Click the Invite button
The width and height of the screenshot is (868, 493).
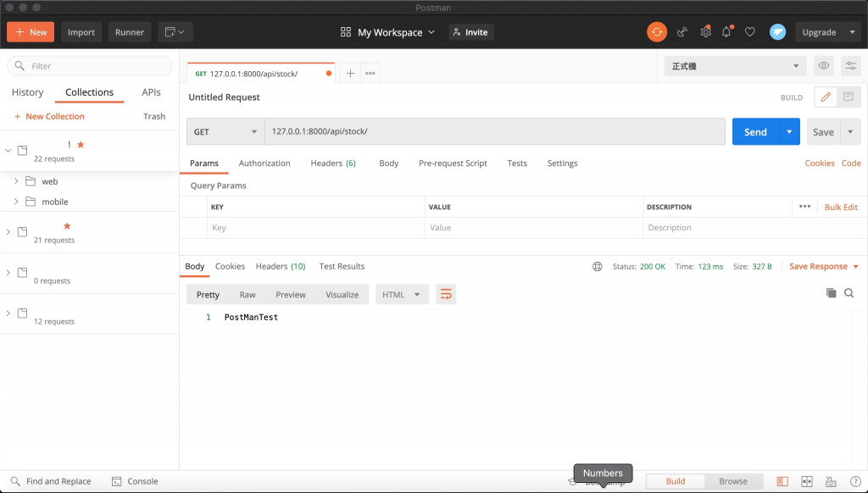[x=470, y=32]
